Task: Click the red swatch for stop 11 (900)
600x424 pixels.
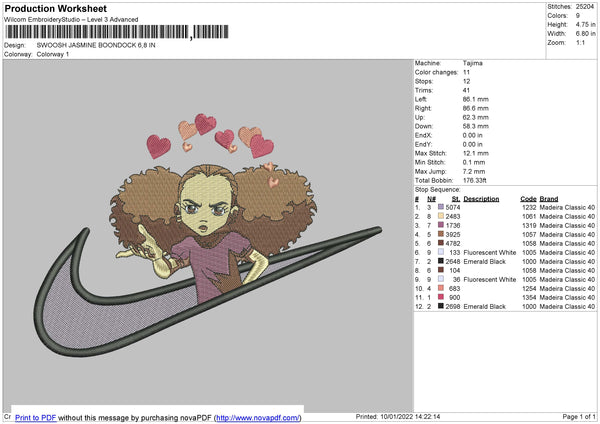Action: tap(441, 297)
